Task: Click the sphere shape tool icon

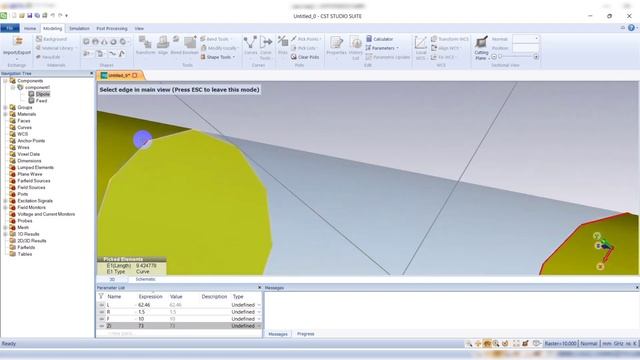Action: (95, 41)
